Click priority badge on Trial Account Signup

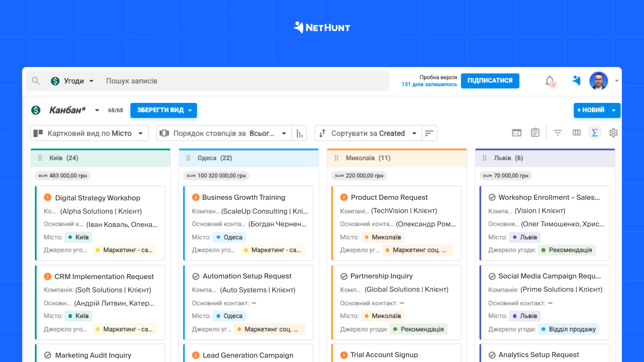click(x=344, y=355)
